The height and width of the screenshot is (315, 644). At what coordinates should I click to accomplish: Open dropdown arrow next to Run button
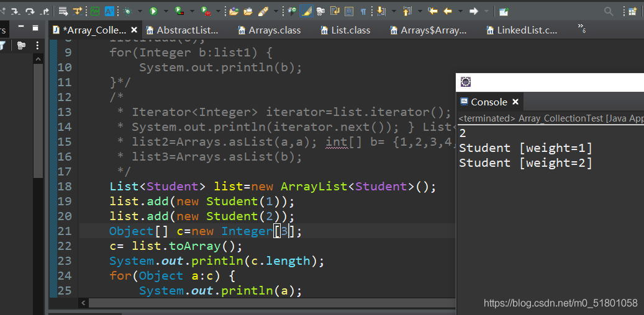point(165,12)
